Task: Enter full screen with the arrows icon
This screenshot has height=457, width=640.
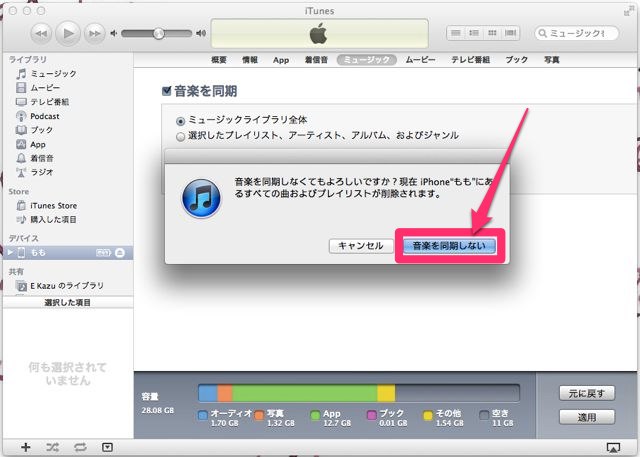Action: (x=628, y=11)
